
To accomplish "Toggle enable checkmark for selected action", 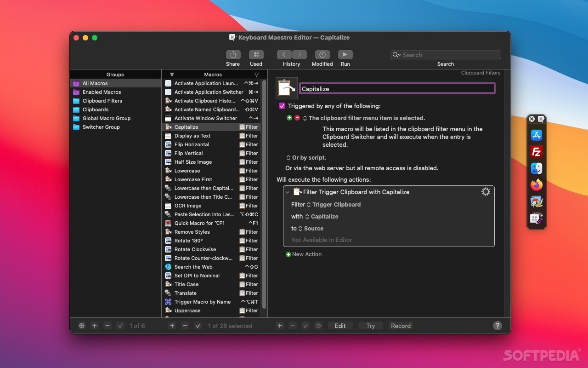I will (x=305, y=326).
